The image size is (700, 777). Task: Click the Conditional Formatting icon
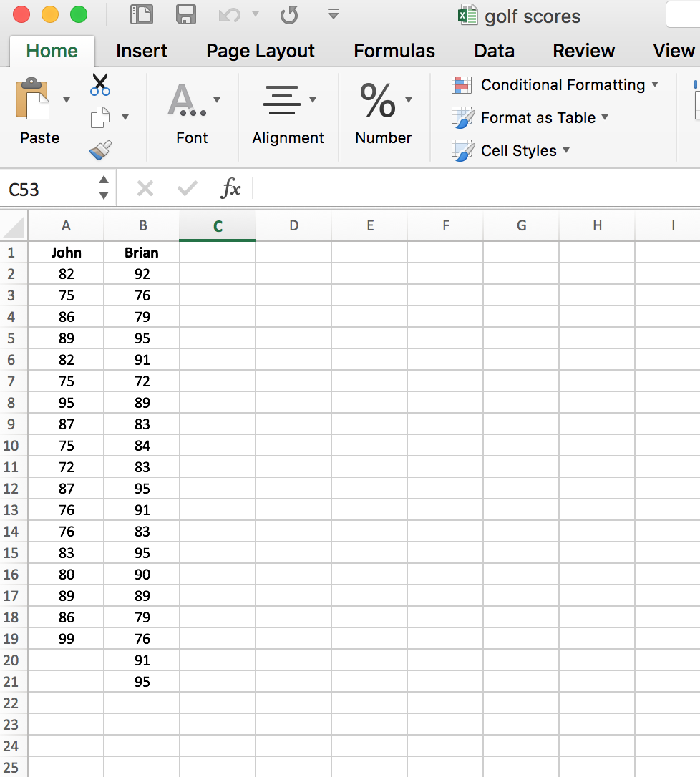point(461,84)
